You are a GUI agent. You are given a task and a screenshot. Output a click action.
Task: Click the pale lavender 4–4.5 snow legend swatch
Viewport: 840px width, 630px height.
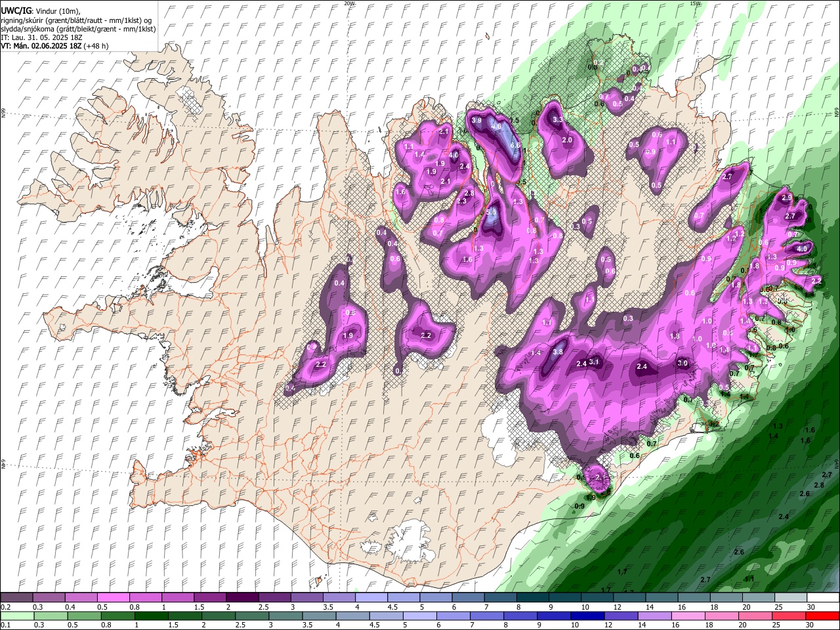pos(371,598)
